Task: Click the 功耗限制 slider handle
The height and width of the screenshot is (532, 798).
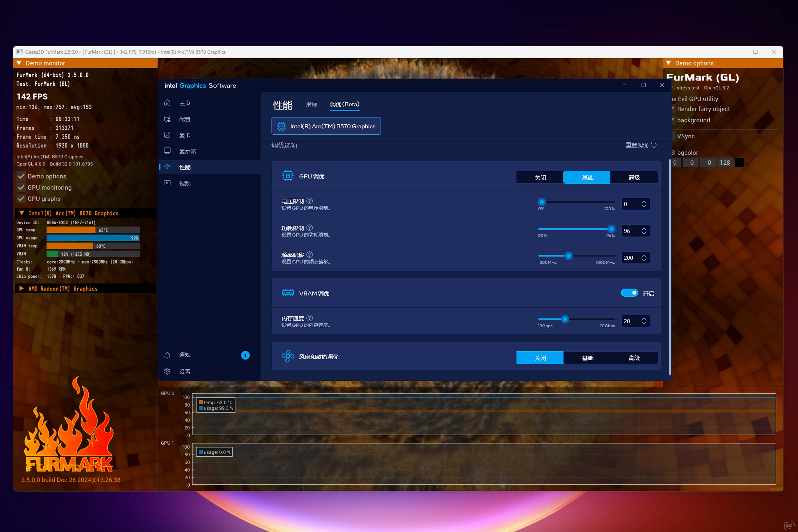Action: coord(611,229)
